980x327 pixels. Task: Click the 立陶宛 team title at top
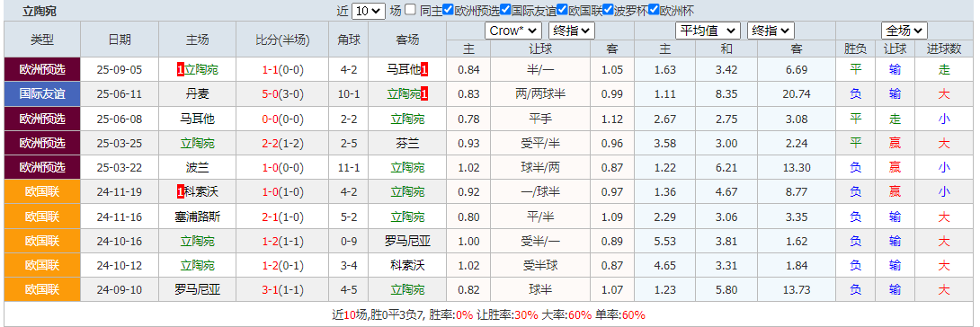click(39, 11)
